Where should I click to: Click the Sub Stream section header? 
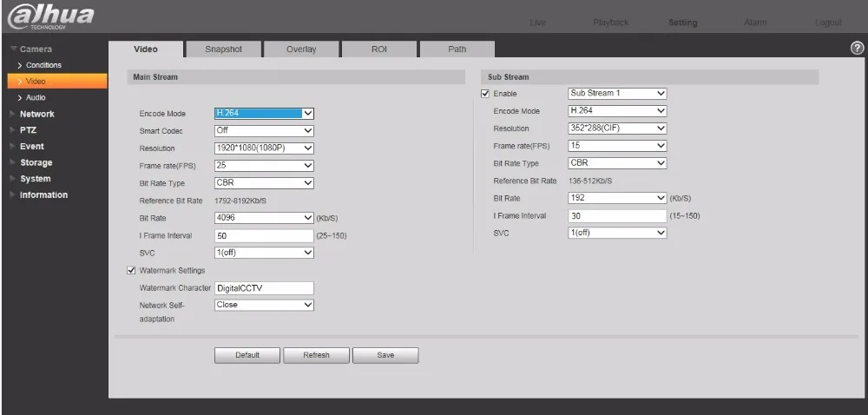[650, 77]
